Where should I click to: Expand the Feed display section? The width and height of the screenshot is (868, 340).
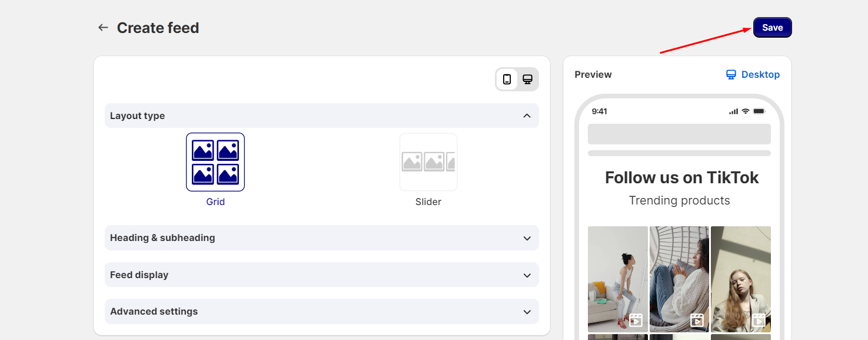[321, 275]
